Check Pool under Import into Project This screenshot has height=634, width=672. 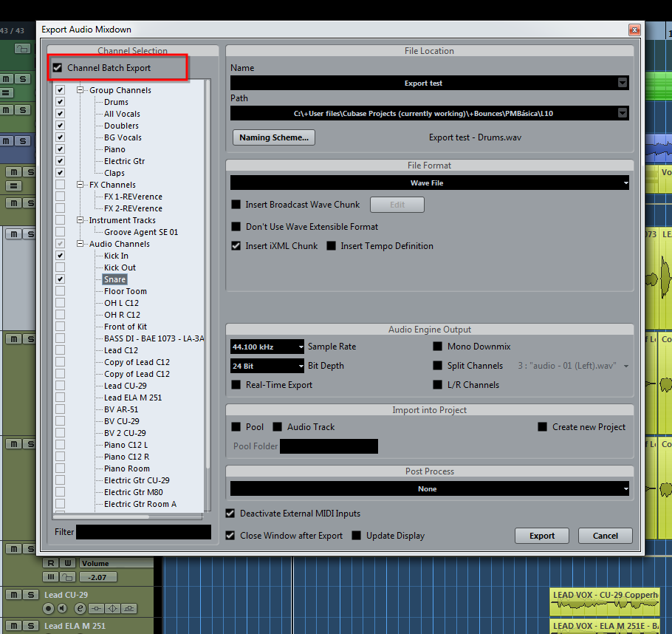[236, 427]
